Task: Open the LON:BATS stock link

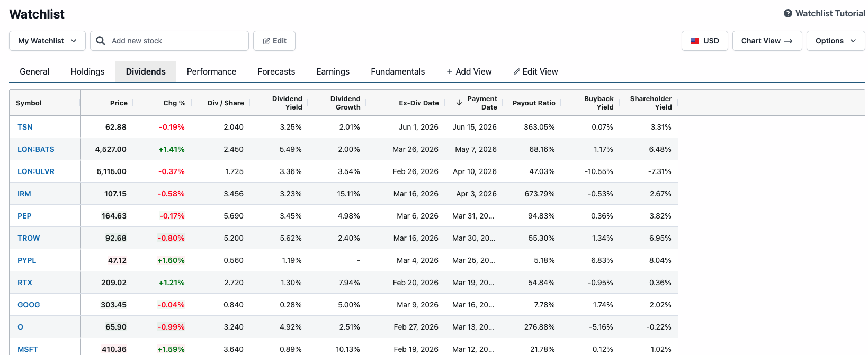Action: click(36, 149)
